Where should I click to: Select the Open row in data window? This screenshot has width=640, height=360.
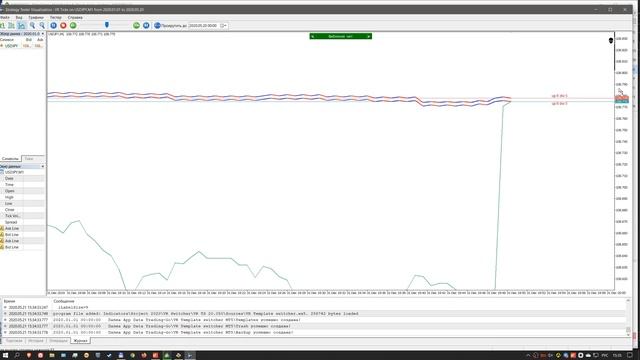(x=22, y=191)
